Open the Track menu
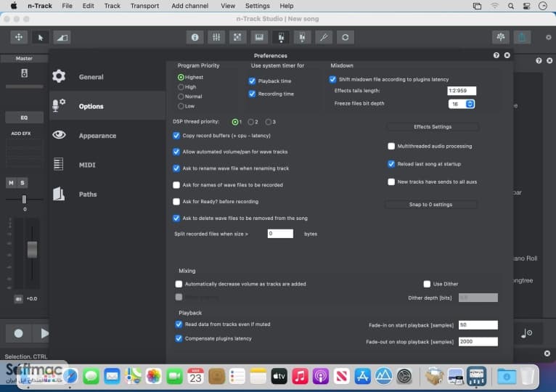Viewport: 556px width, 392px height. [x=112, y=6]
